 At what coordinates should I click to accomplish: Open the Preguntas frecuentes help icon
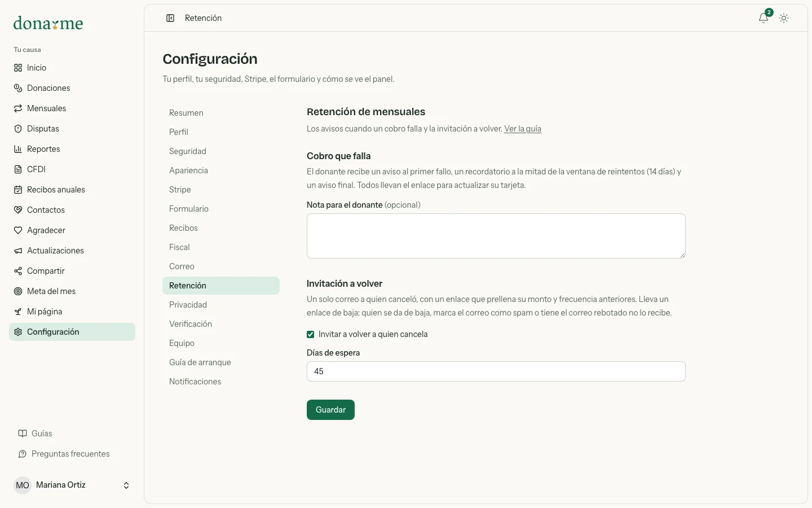(23, 454)
